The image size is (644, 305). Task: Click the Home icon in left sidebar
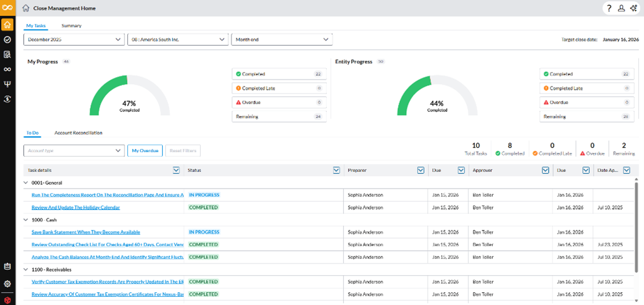(7, 25)
